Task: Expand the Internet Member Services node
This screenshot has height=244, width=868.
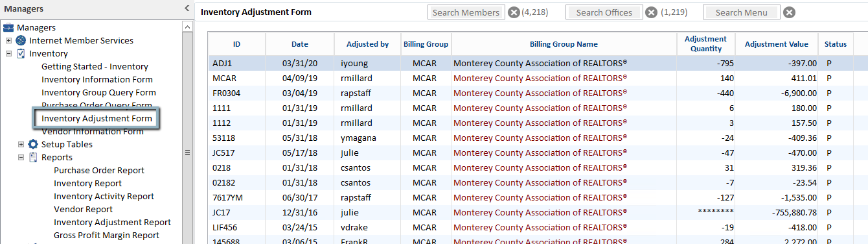Action: tap(9, 40)
